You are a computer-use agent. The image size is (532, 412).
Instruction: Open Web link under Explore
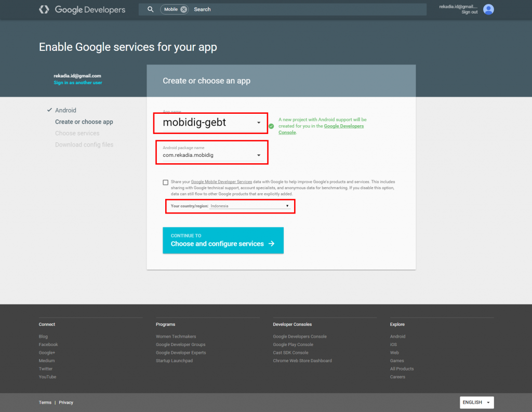click(x=394, y=353)
